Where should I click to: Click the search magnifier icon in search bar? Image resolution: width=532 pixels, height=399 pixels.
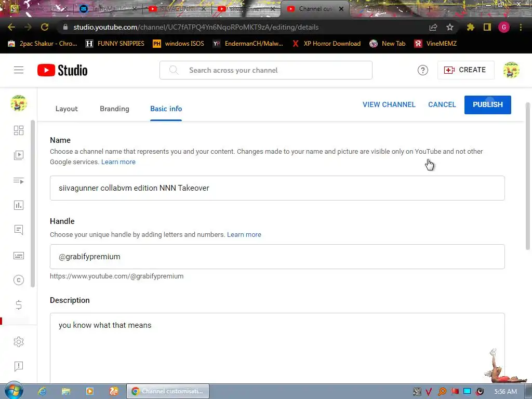tap(174, 70)
